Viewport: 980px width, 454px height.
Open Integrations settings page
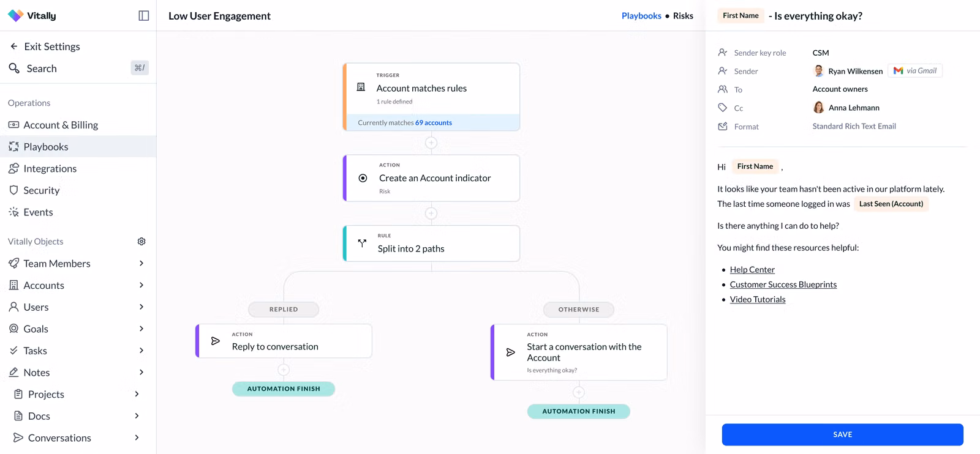click(x=50, y=169)
